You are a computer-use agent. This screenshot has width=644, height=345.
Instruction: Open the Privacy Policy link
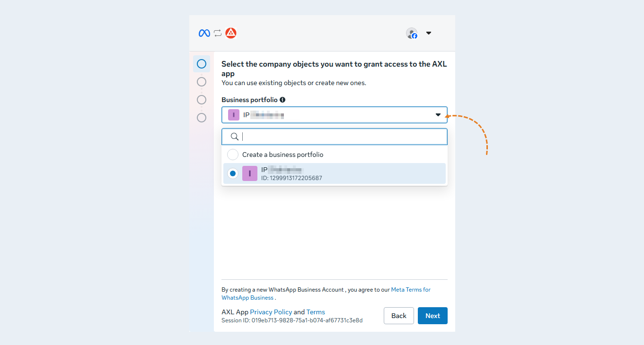coord(271,312)
